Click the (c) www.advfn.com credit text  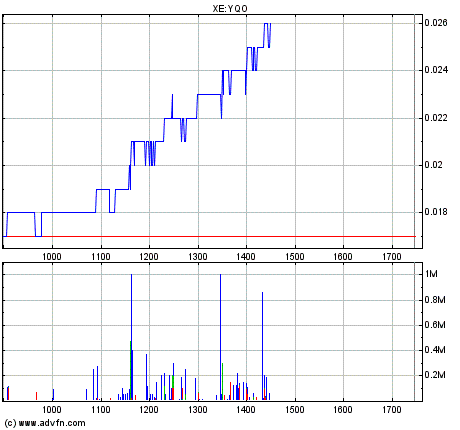click(x=45, y=423)
